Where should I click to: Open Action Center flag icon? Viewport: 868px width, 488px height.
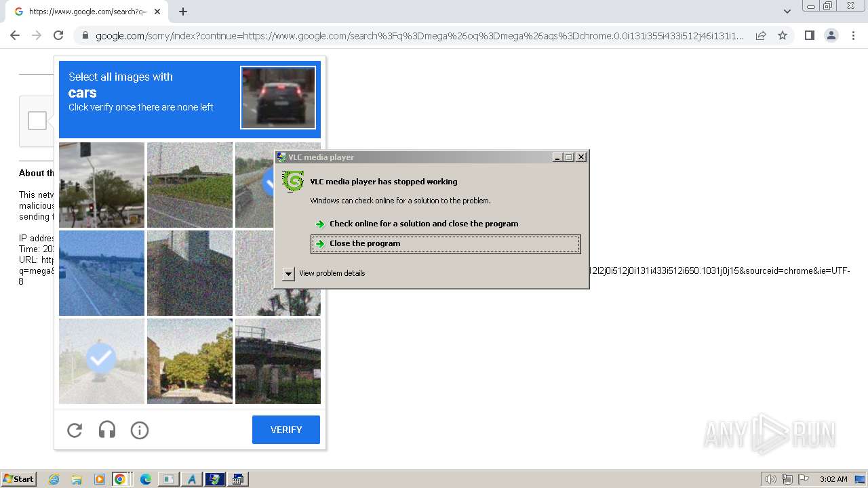(x=804, y=479)
